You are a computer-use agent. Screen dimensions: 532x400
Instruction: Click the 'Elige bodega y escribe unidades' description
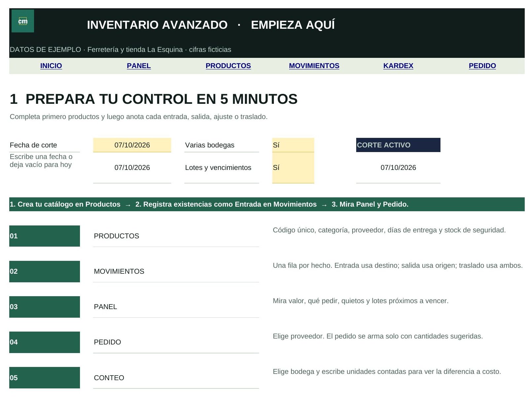387,372
